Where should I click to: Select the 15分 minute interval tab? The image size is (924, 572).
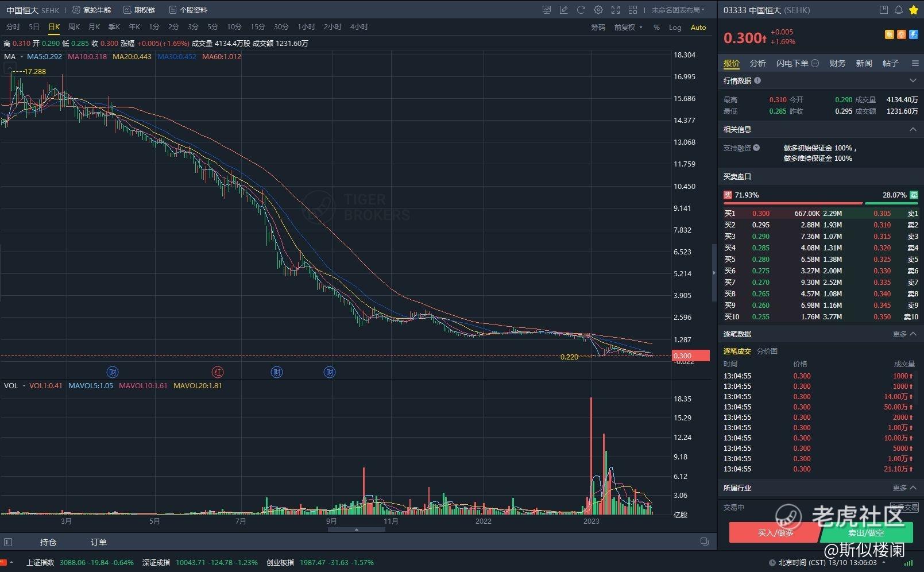(x=258, y=27)
